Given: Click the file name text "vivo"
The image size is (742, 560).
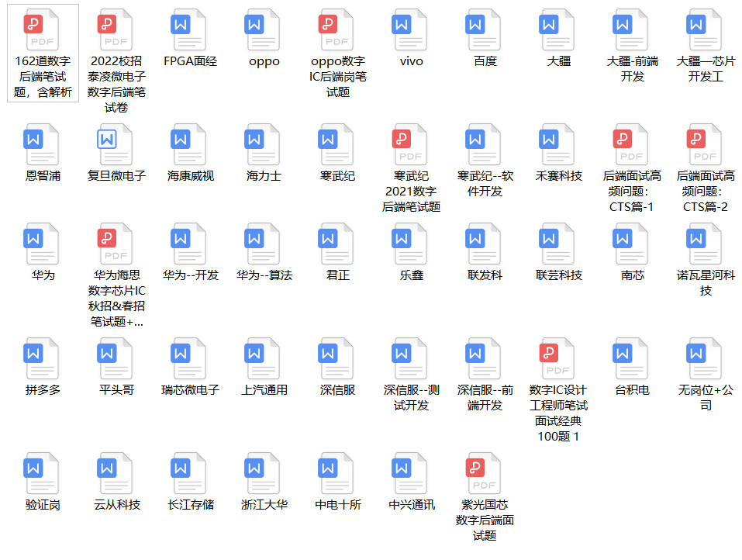Looking at the screenshot, I should pyautogui.click(x=411, y=61).
